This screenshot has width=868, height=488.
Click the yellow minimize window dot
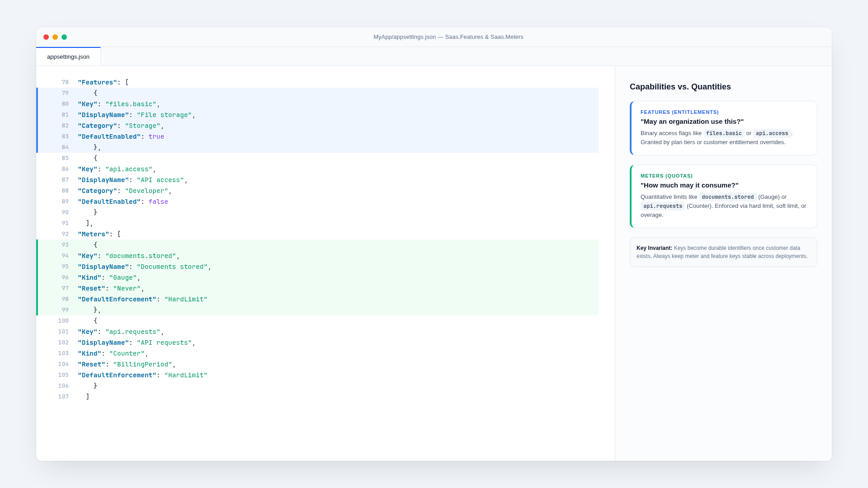pyautogui.click(x=55, y=37)
